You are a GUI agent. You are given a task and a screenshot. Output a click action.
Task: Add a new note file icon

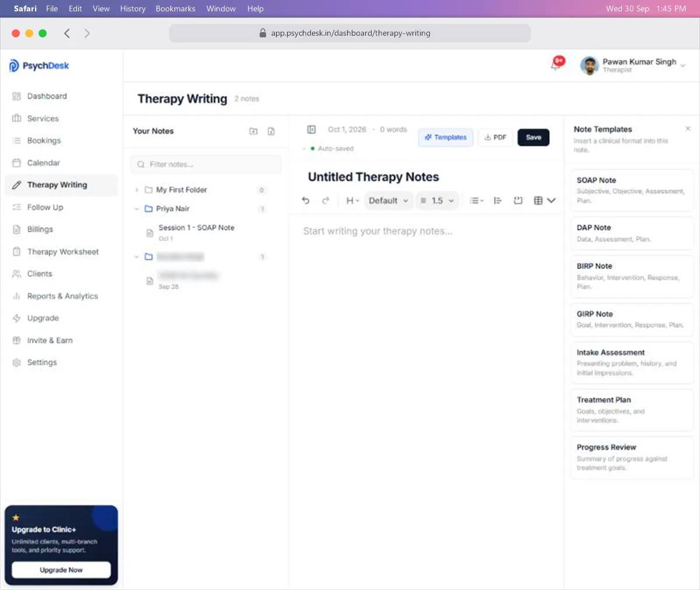pos(271,131)
